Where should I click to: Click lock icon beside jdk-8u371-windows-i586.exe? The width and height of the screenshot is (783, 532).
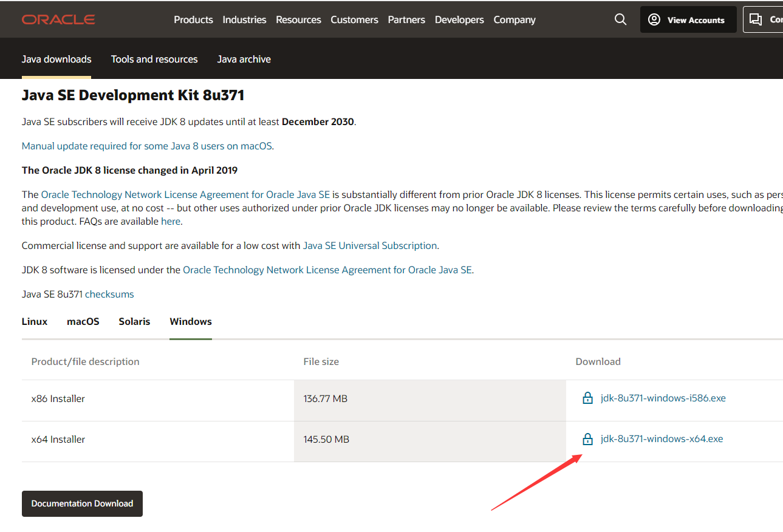point(587,398)
